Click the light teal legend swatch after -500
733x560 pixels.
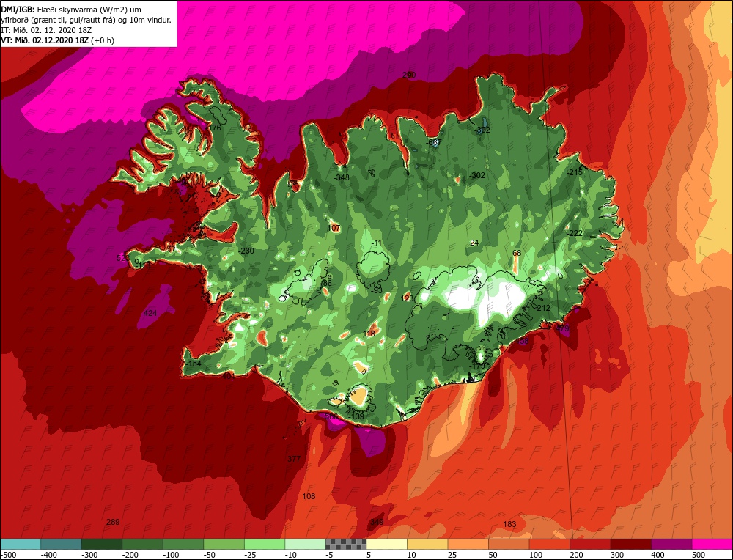[21, 544]
